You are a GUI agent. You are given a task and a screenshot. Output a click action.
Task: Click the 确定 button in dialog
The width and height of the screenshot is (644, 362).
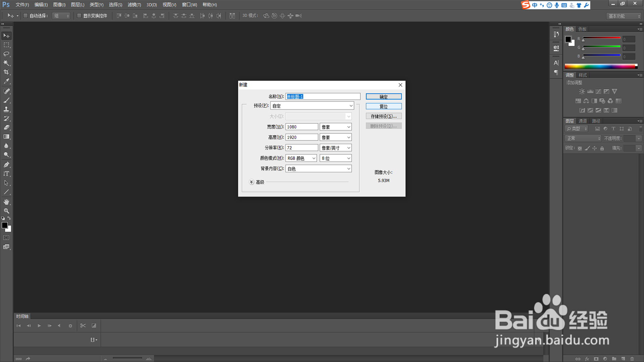pos(383,97)
